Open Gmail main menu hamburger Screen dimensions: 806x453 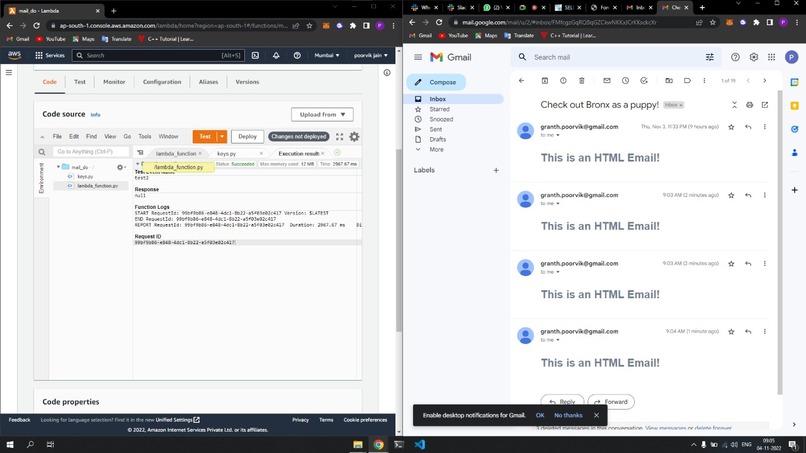point(418,57)
